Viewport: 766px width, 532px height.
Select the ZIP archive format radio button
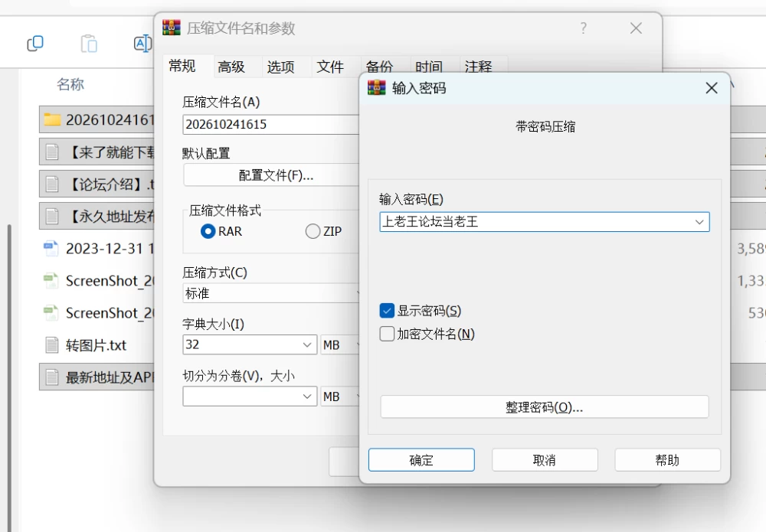click(313, 231)
